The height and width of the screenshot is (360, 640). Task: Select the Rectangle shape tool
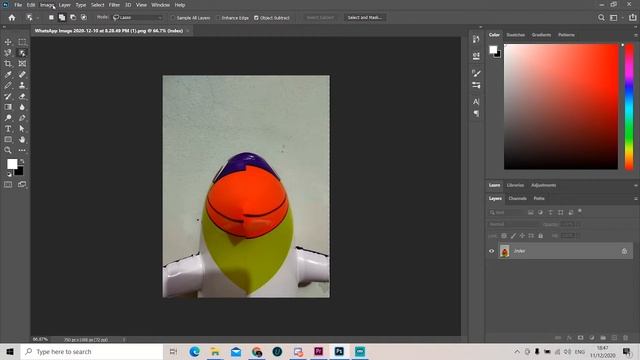8,140
